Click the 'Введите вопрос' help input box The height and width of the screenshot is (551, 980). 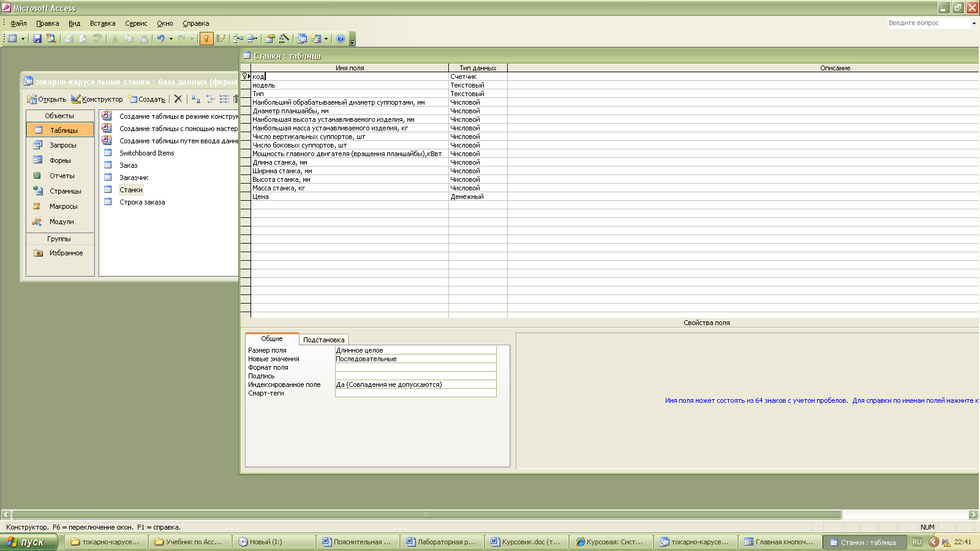[x=928, y=23]
